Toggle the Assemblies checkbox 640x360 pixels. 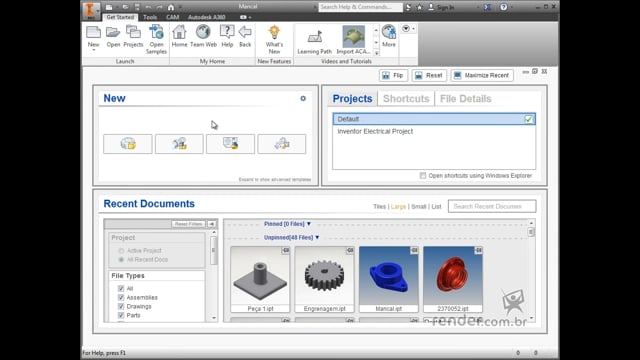[121, 298]
